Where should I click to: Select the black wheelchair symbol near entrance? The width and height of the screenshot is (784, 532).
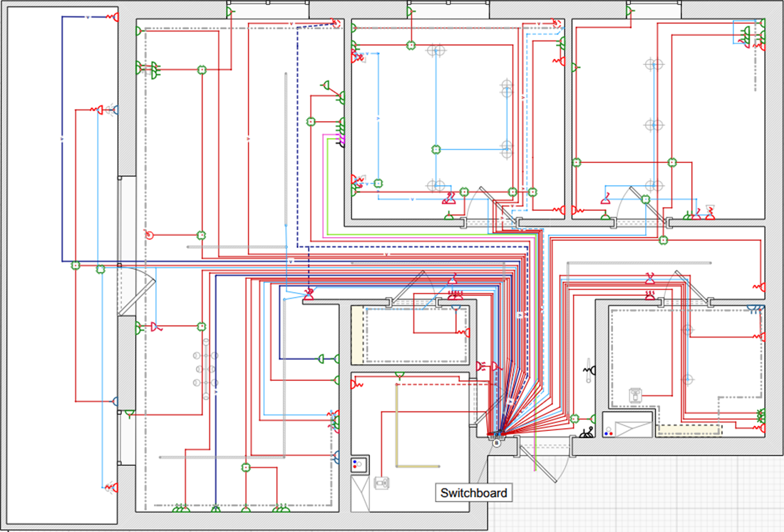click(x=587, y=432)
